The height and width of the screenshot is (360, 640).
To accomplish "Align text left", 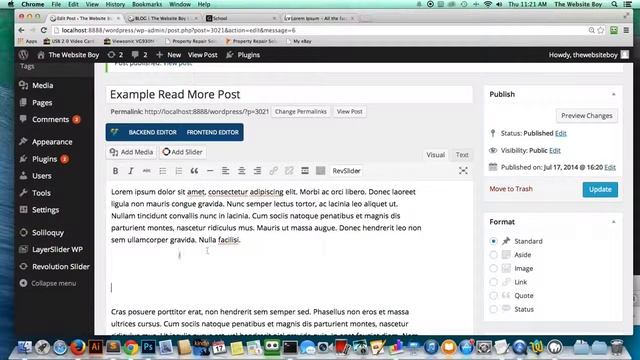I will (x=225, y=171).
